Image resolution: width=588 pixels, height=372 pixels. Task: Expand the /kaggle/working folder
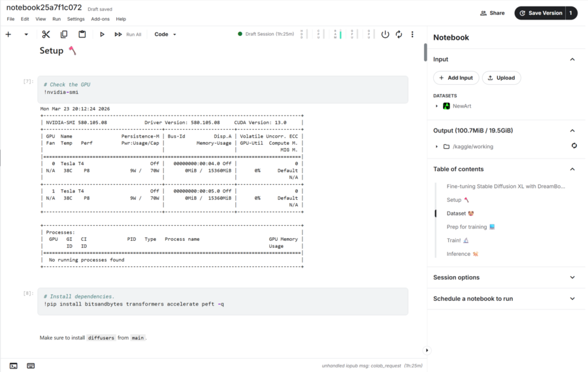[436, 146]
